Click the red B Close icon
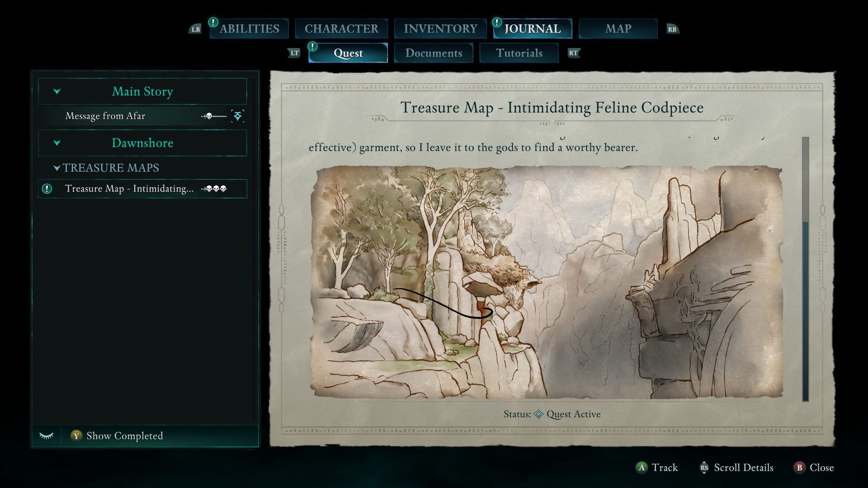 coord(799,468)
